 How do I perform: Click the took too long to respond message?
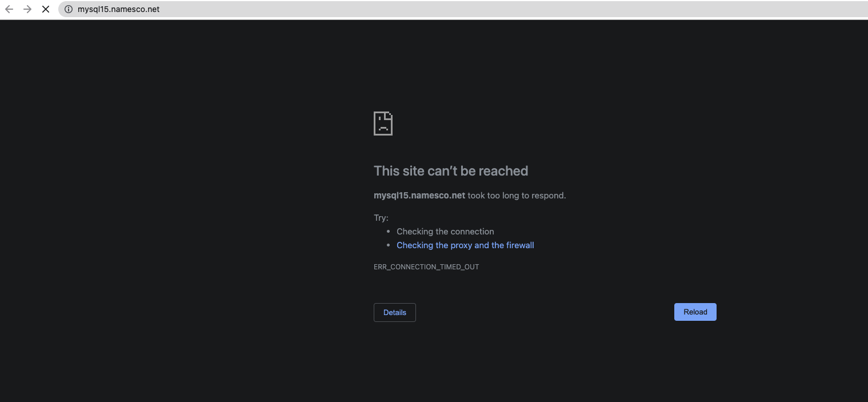[x=516, y=195]
